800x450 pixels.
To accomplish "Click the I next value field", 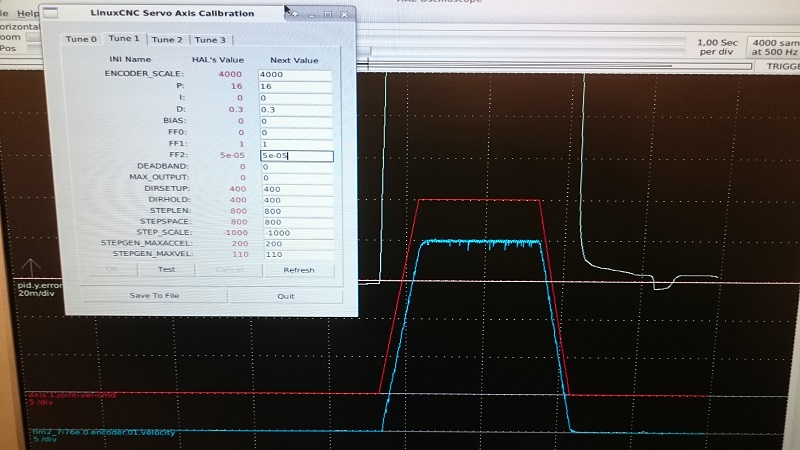I will 295,98.
